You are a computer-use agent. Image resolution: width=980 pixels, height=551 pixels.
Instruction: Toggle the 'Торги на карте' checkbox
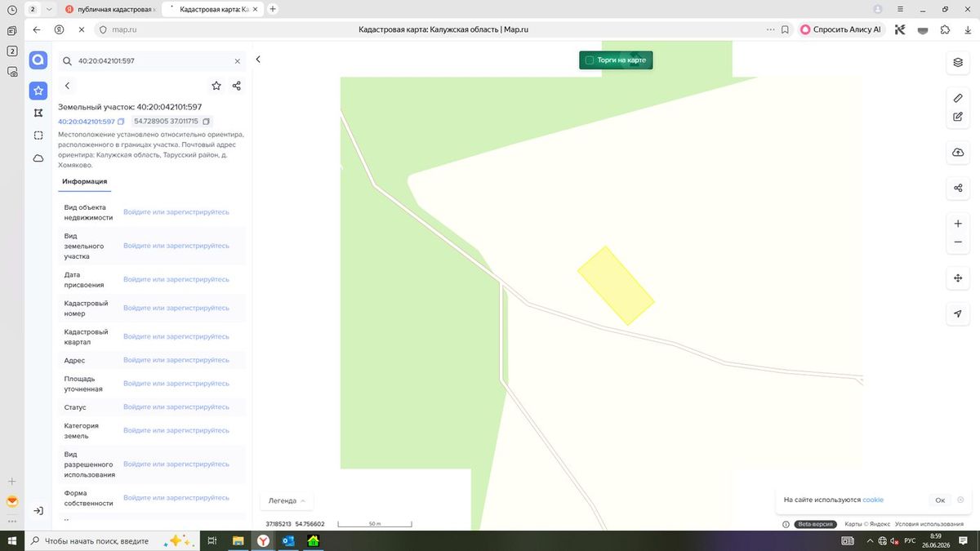tap(589, 60)
